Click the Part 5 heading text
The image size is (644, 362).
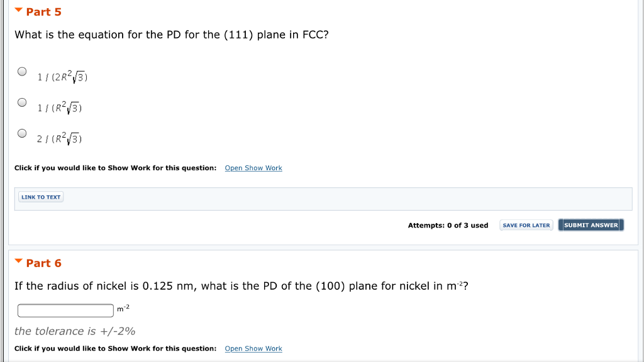44,12
